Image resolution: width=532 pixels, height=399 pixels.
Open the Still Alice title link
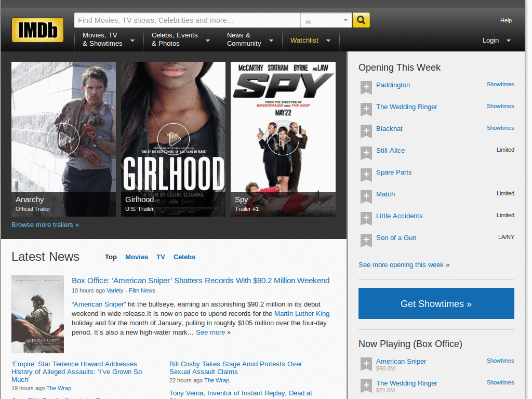point(390,151)
